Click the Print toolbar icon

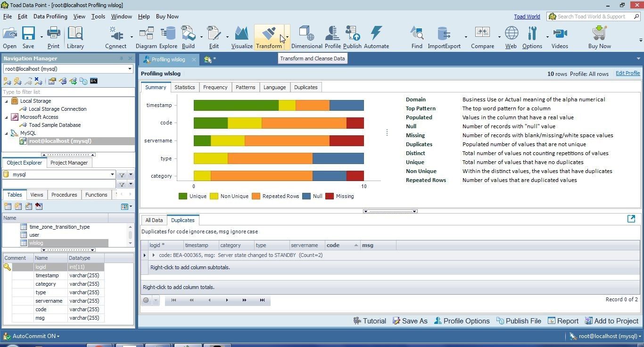pyautogui.click(x=53, y=37)
